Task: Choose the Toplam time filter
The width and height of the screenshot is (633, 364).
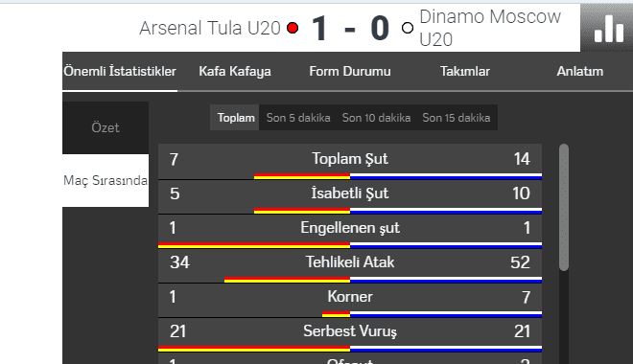Action: [x=236, y=118]
